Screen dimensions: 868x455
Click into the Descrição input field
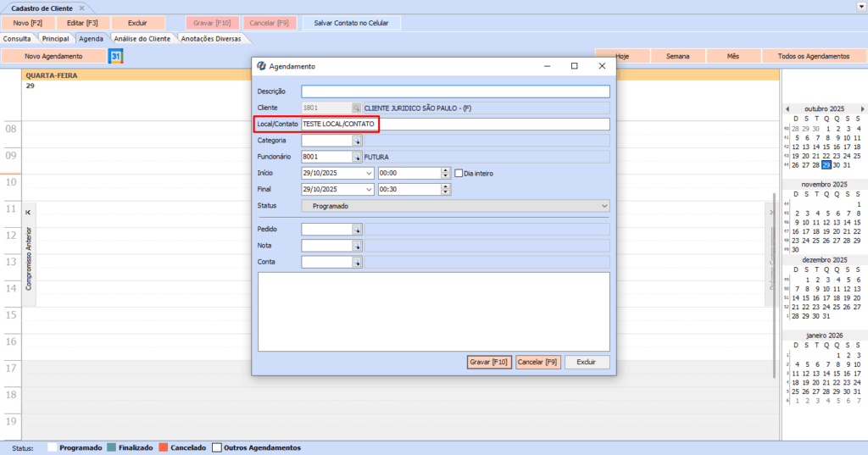pos(455,92)
